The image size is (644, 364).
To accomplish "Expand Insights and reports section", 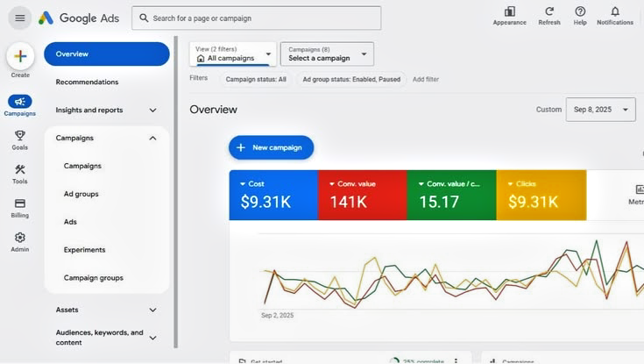I will [152, 111].
